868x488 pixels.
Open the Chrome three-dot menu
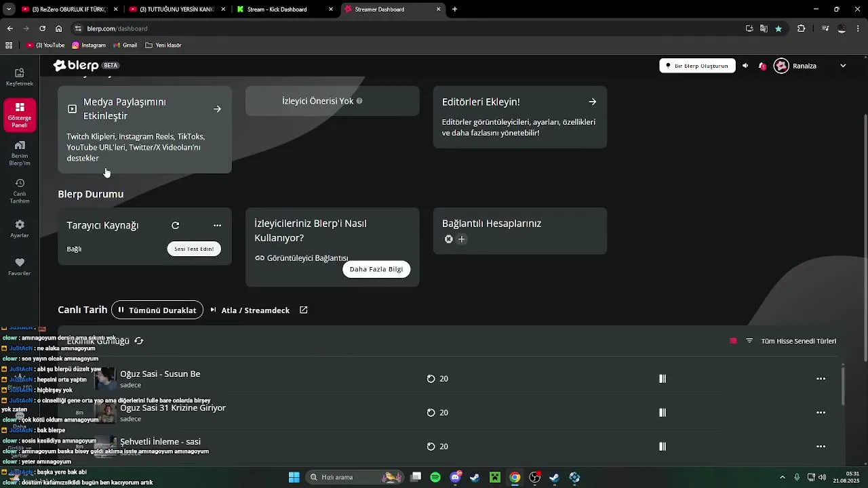[859, 28]
